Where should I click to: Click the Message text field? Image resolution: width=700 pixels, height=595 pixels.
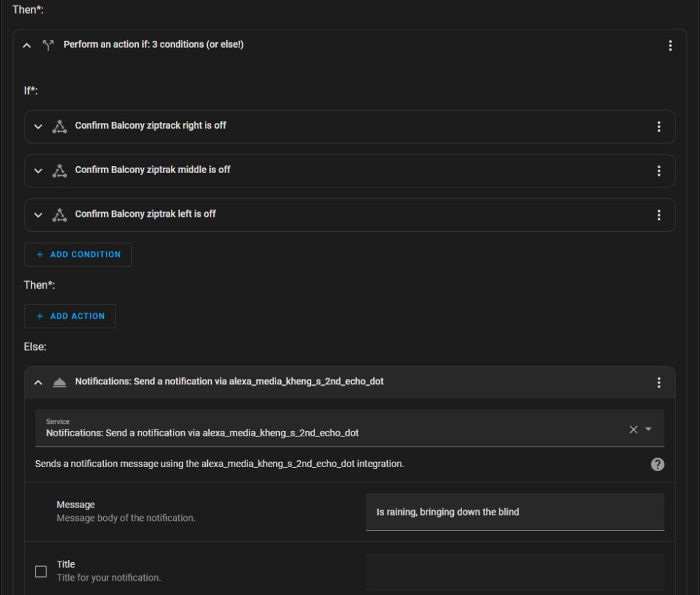click(x=514, y=512)
